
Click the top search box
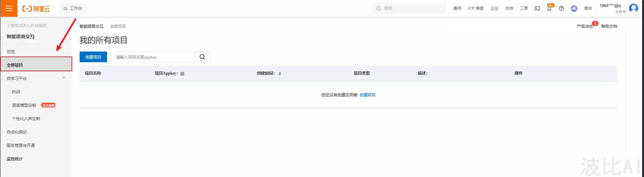pos(409,8)
